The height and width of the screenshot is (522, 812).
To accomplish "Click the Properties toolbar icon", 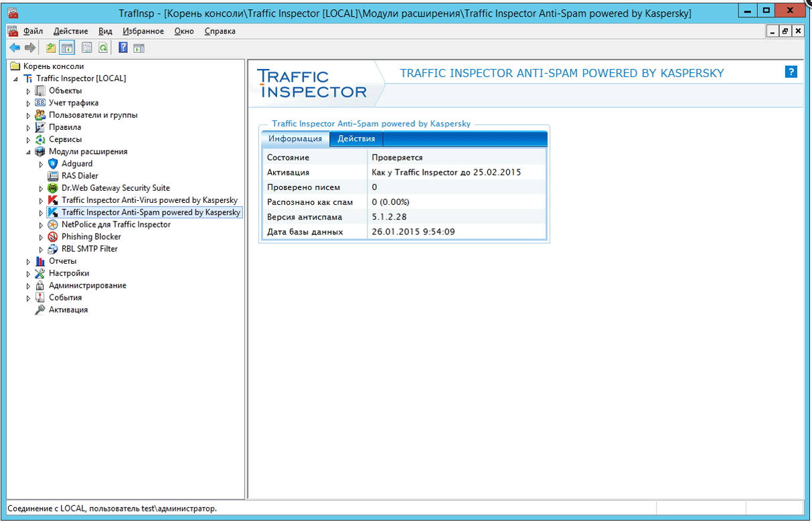I will coord(86,48).
